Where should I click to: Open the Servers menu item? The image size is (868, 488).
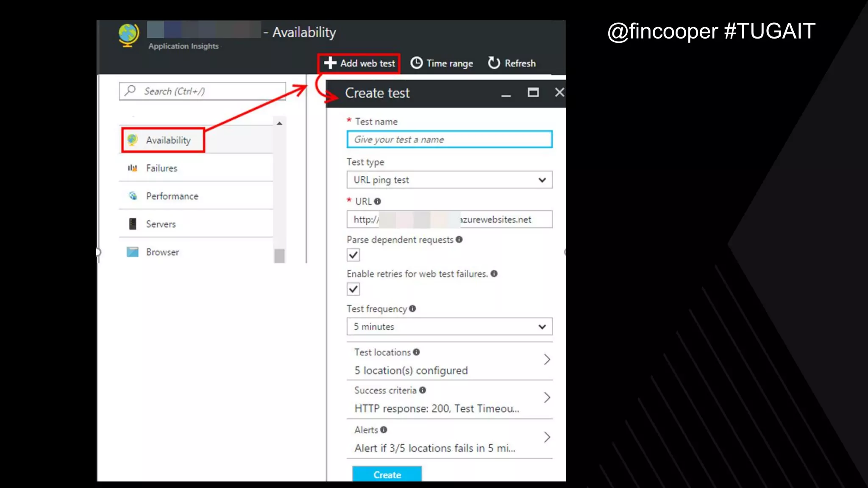click(x=161, y=224)
